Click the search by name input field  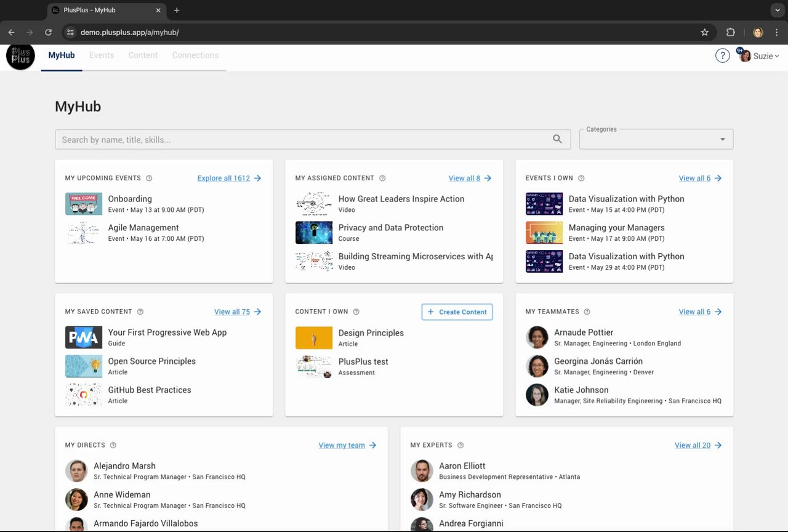pyautogui.click(x=302, y=140)
